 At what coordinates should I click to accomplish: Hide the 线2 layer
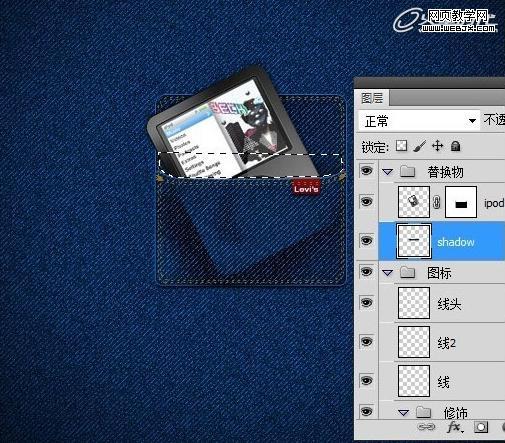click(x=367, y=342)
